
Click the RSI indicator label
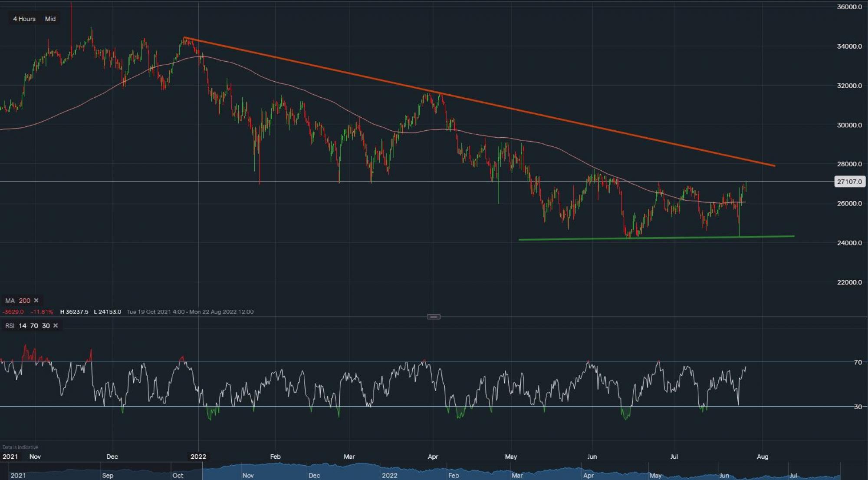pyautogui.click(x=10, y=325)
